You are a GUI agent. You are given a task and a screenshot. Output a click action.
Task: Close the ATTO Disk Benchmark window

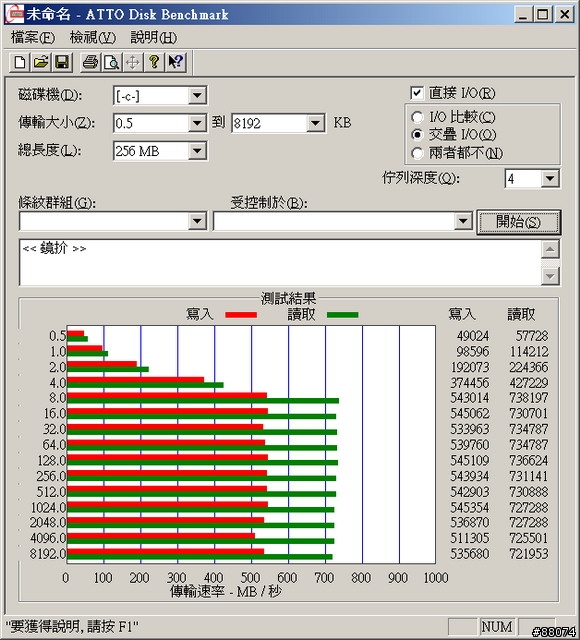coord(565,15)
